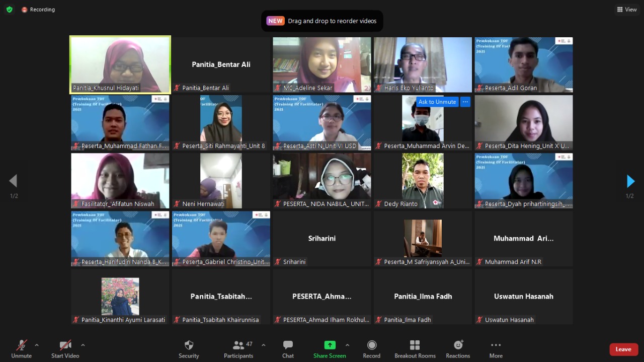Click Ask to Unmute button

(x=437, y=102)
